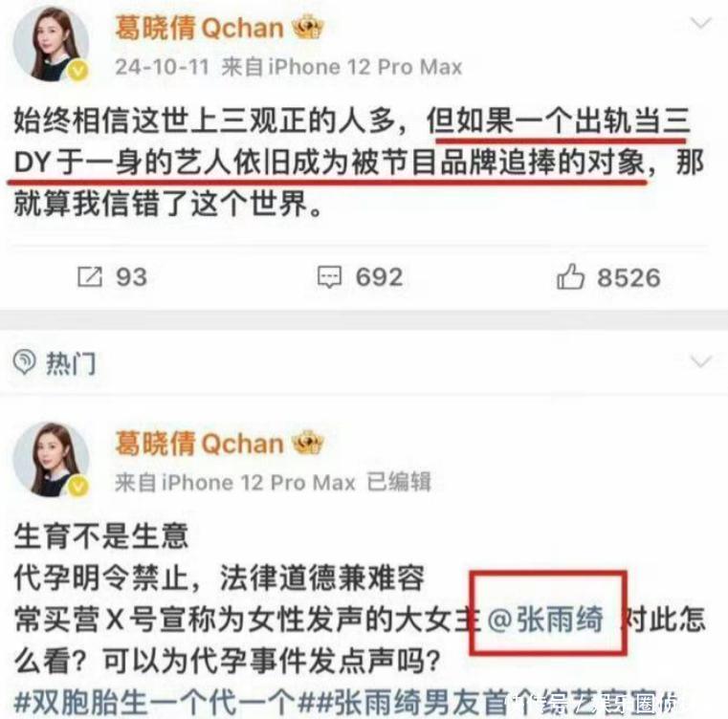Open first post's profile avatar
728x719 pixels.
(x=51, y=44)
